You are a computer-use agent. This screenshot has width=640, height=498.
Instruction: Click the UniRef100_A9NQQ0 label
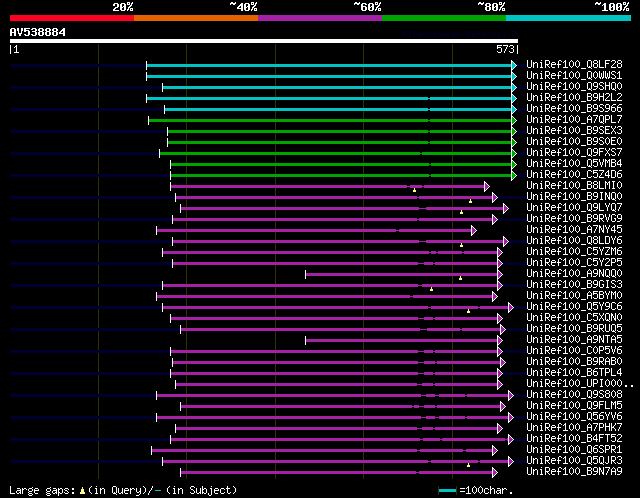coord(574,274)
